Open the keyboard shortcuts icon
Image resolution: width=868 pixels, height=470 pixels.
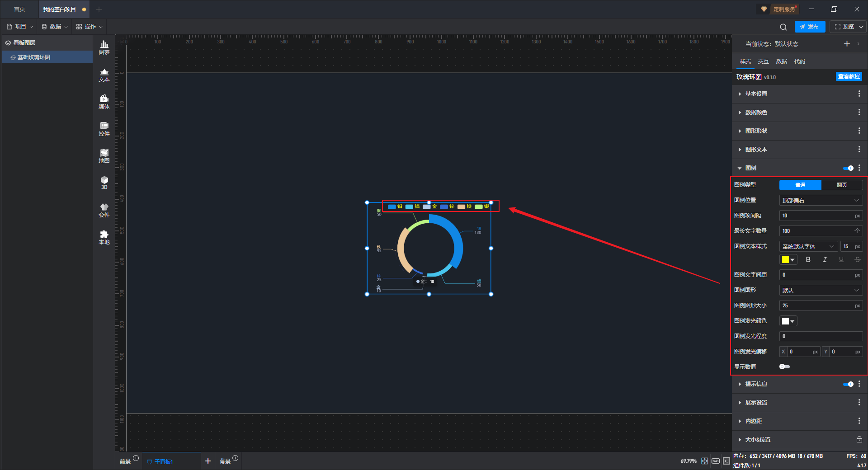(716, 461)
